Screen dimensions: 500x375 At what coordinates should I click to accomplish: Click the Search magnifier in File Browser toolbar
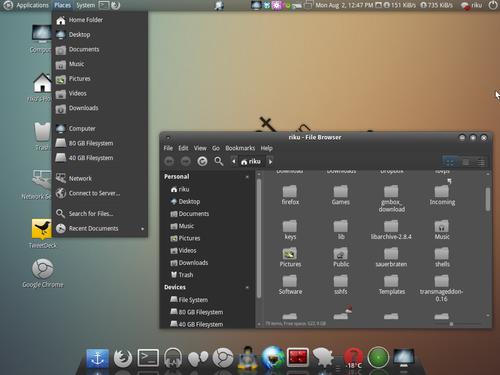[x=219, y=162]
